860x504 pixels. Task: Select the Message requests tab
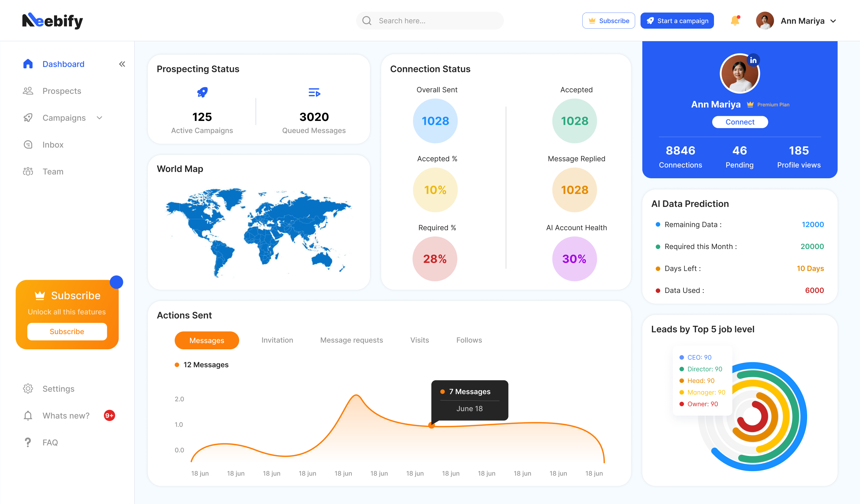pos(351,340)
